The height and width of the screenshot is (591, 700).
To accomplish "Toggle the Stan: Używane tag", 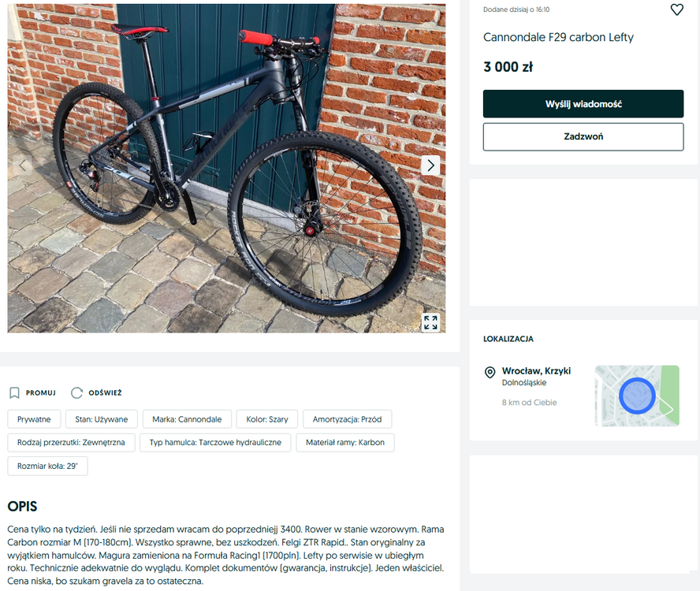I will pyautogui.click(x=102, y=419).
